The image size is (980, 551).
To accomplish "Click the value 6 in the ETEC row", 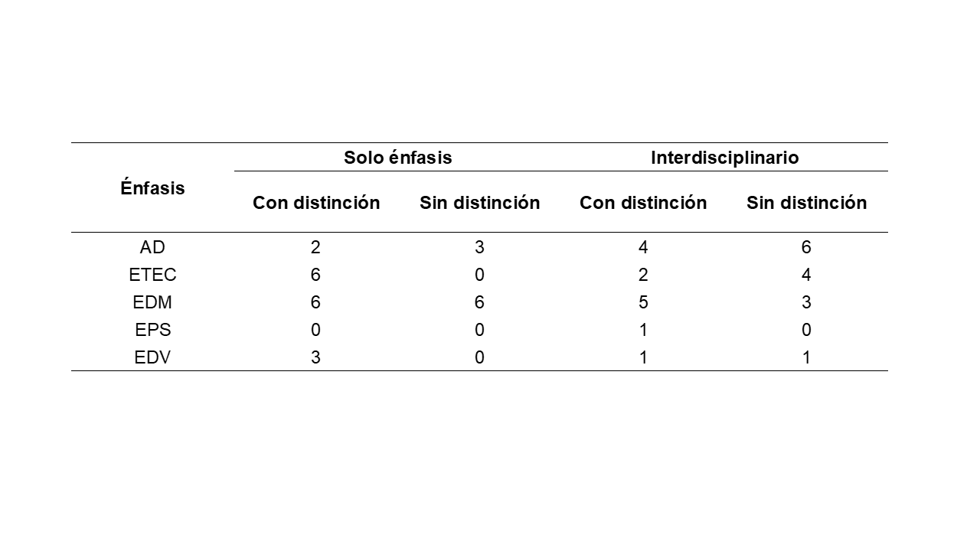I will (x=315, y=275).
